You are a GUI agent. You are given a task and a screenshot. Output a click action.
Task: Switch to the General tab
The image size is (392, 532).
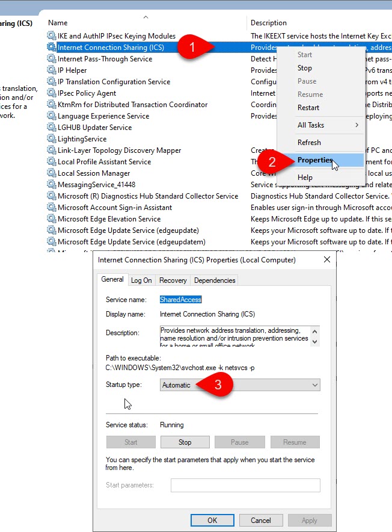(x=112, y=279)
